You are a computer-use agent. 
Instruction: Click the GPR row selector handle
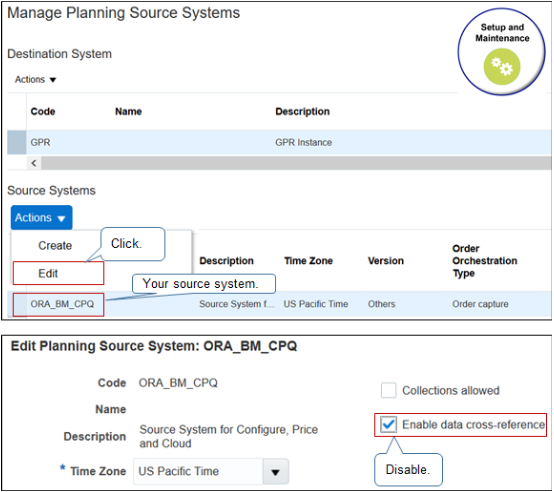[17, 142]
